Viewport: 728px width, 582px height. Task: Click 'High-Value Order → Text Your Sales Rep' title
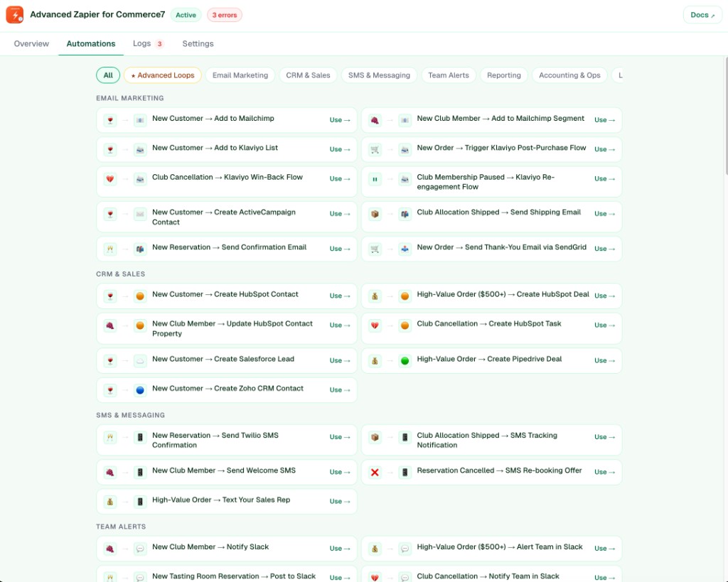tap(221, 500)
